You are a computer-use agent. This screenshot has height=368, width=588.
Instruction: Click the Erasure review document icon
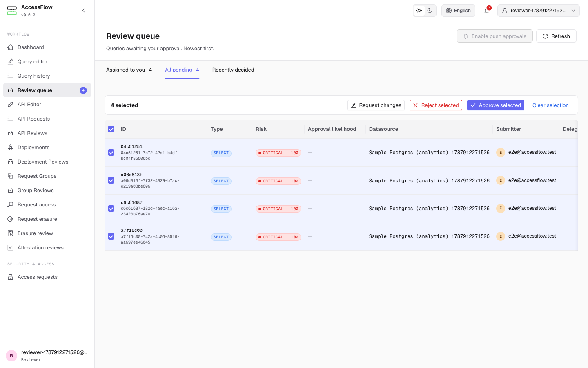coord(11,233)
